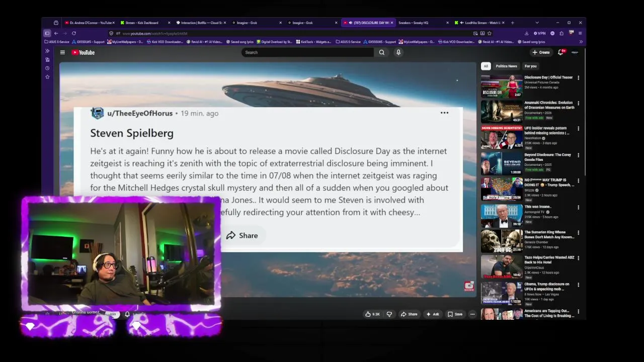Go to YouTube home via the logo
Screen dimensions: 644x362
pyautogui.click(x=83, y=52)
